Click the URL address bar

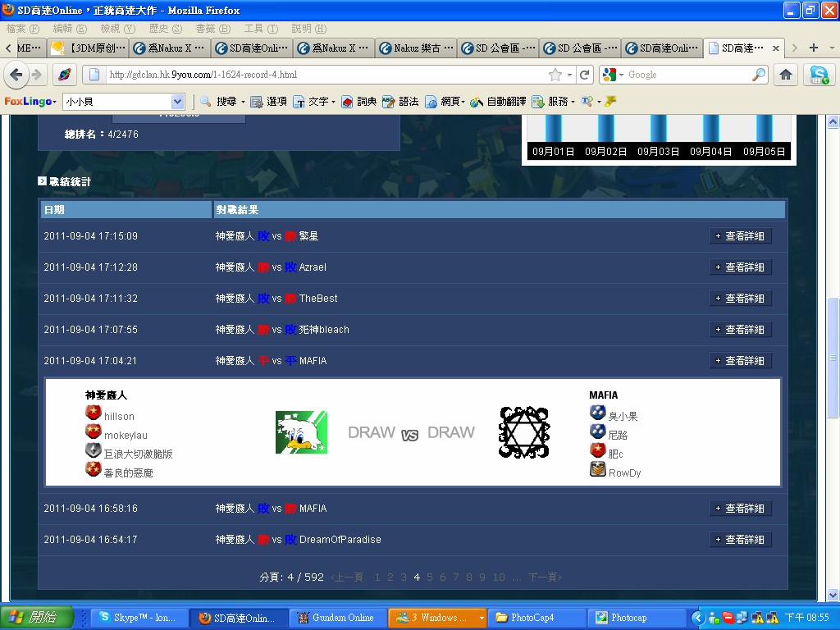pyautogui.click(x=328, y=75)
